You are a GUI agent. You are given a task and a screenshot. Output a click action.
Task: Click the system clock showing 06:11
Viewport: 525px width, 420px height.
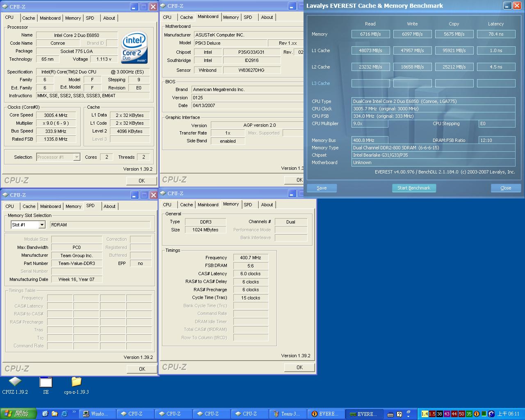click(508, 414)
